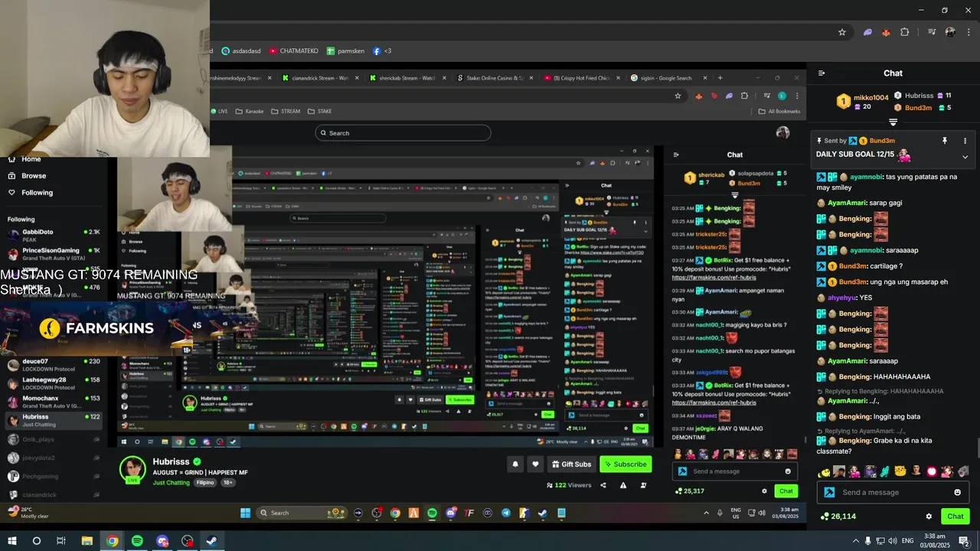Toggle the notification bell for Hubrisss

click(x=515, y=464)
